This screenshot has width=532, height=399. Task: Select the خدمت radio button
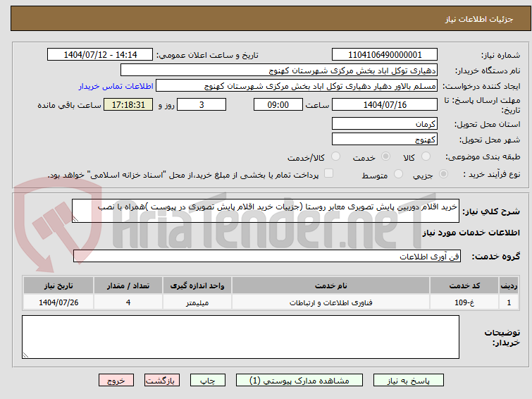(x=385, y=156)
